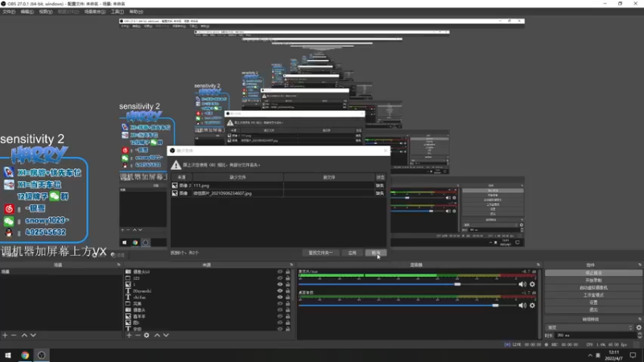
Task: Open source properties with the gear icon
Action: tap(147, 335)
